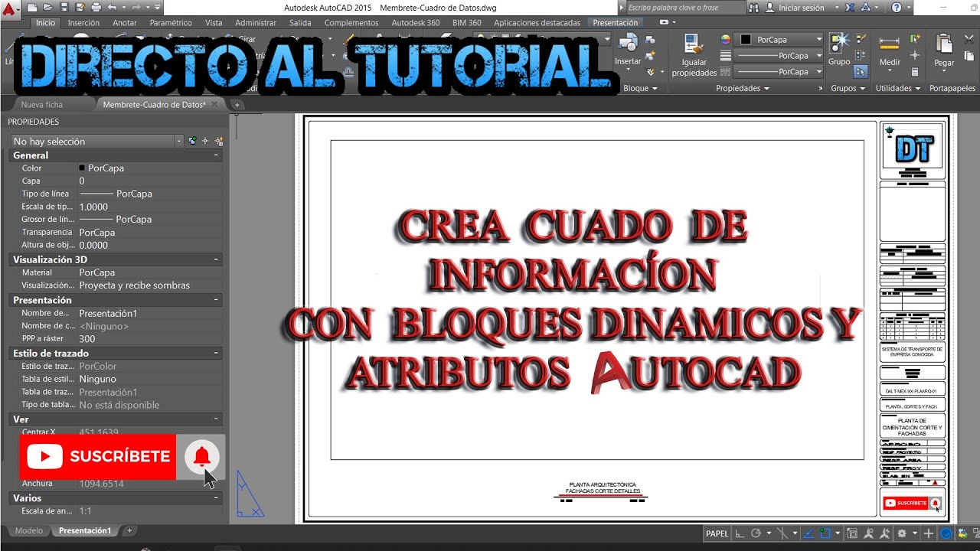
Task: Collapse the Visualización 3D section
Action: pos(217,259)
